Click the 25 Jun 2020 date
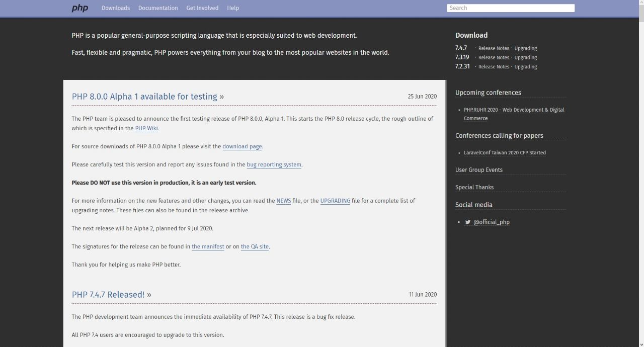Image resolution: width=644 pixels, height=347 pixels. click(422, 97)
